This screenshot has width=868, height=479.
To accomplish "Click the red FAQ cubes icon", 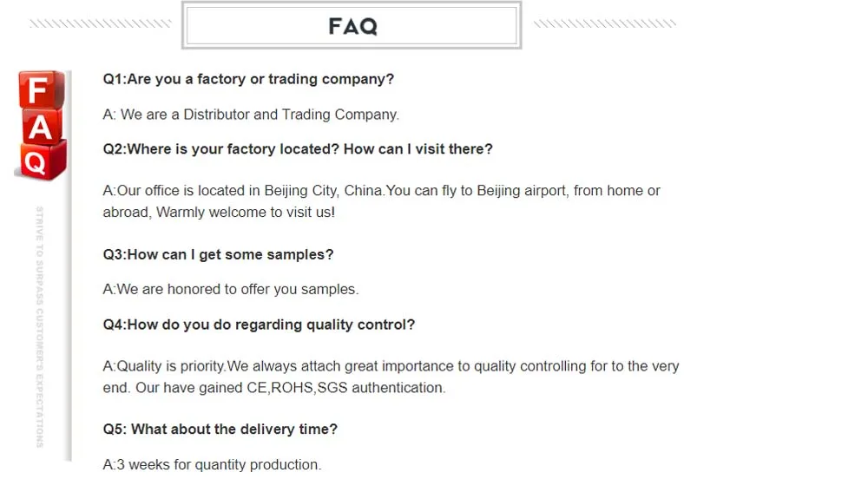I will [x=41, y=125].
